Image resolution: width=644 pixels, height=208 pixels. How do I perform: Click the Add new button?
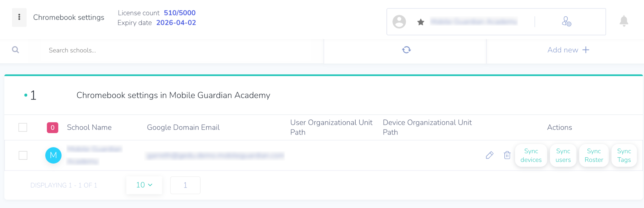tap(568, 50)
